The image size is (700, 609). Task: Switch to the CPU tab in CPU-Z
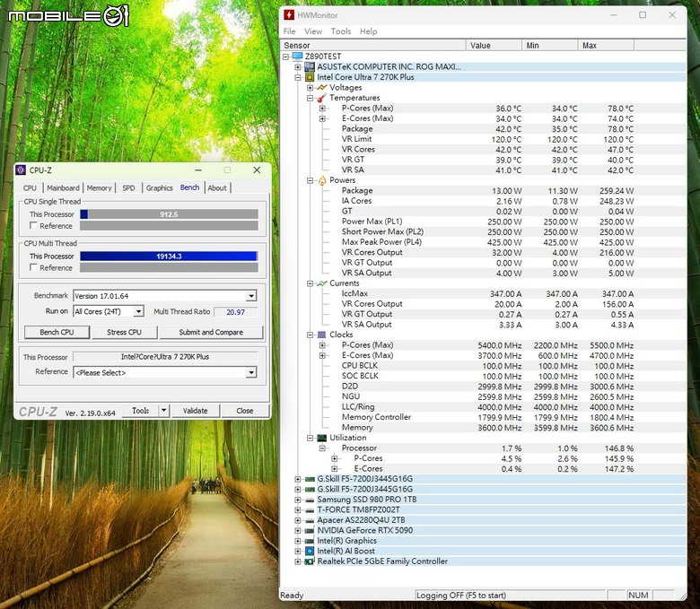click(30, 187)
